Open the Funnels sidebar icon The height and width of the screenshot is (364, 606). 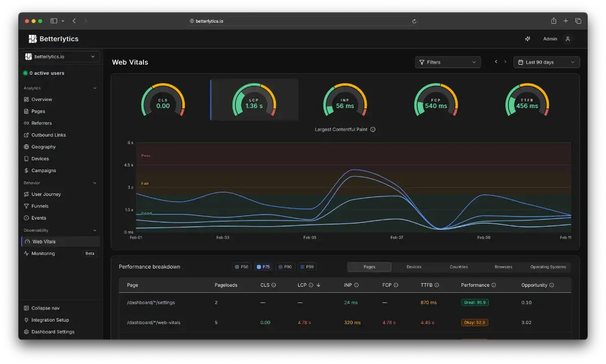(x=26, y=206)
